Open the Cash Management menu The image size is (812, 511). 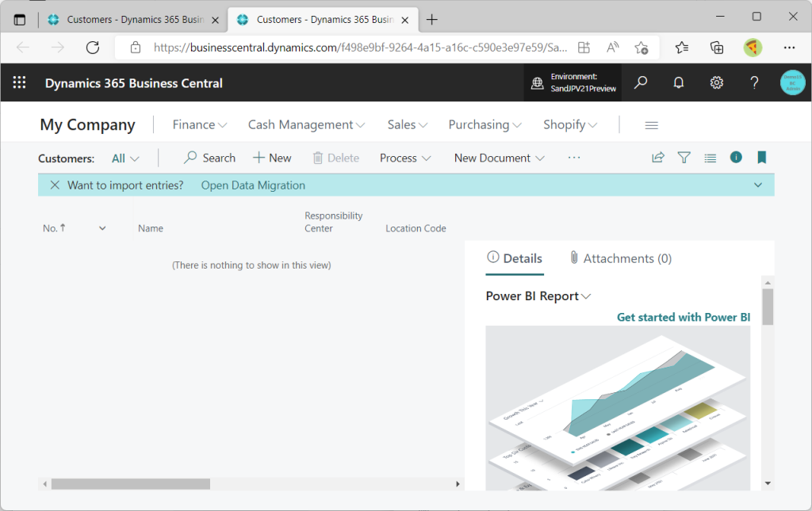point(306,124)
